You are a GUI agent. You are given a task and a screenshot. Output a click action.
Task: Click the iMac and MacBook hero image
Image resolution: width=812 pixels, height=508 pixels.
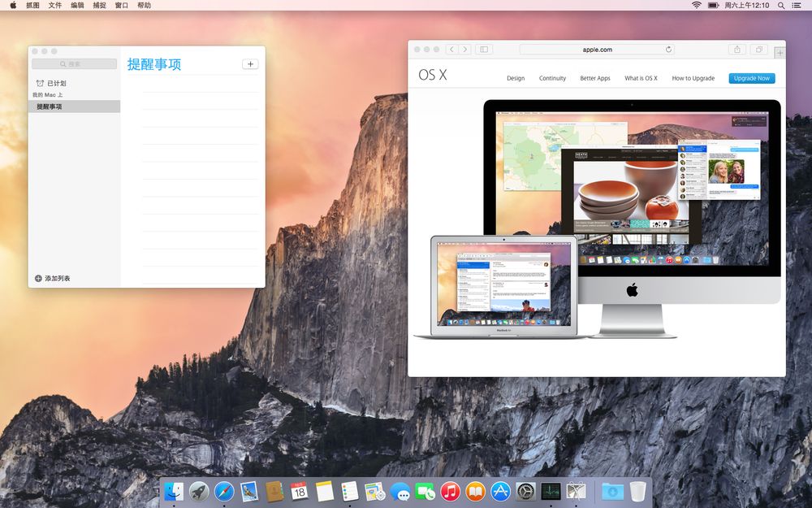(598, 219)
